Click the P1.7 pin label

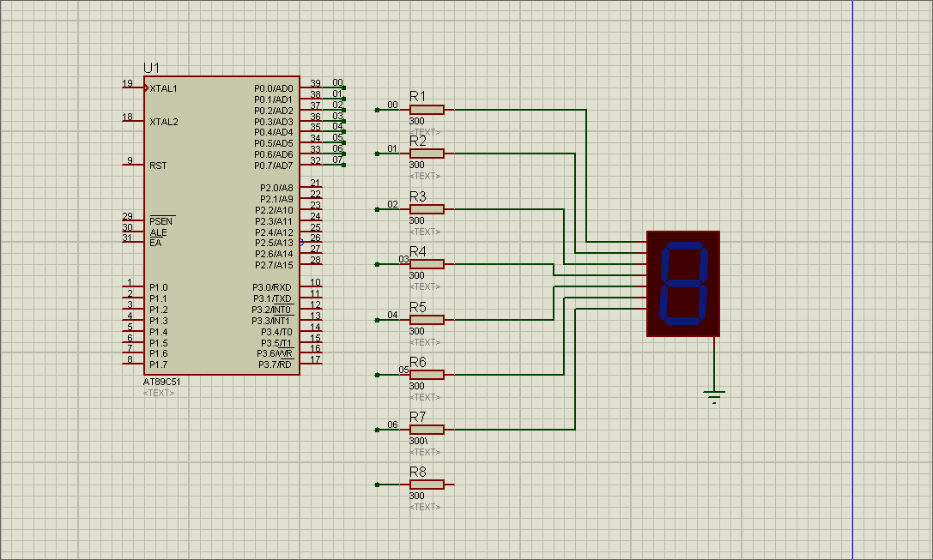[158, 364]
